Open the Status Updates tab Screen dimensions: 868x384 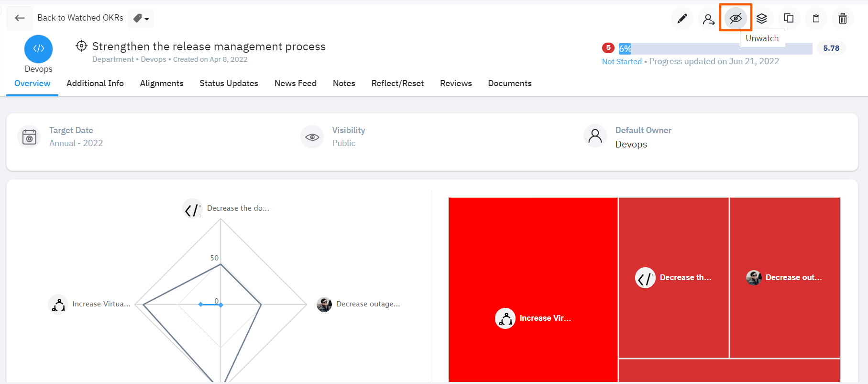click(229, 83)
